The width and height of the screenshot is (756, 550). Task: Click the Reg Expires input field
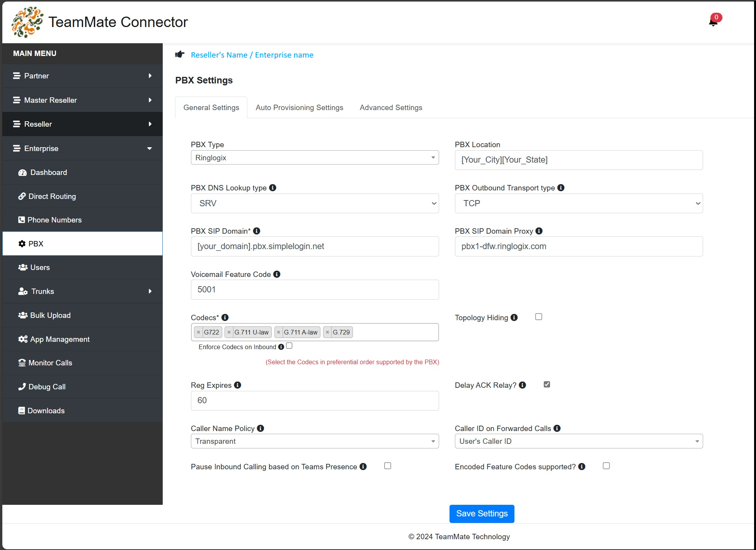315,401
